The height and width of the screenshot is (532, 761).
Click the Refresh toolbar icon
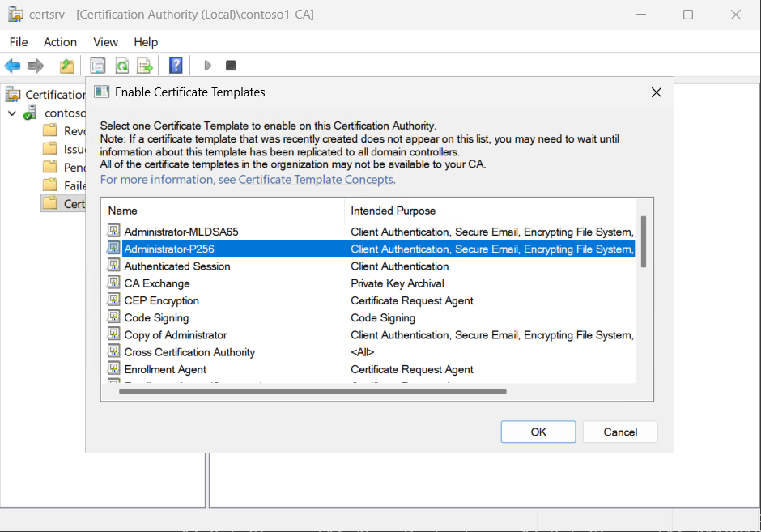click(121, 66)
